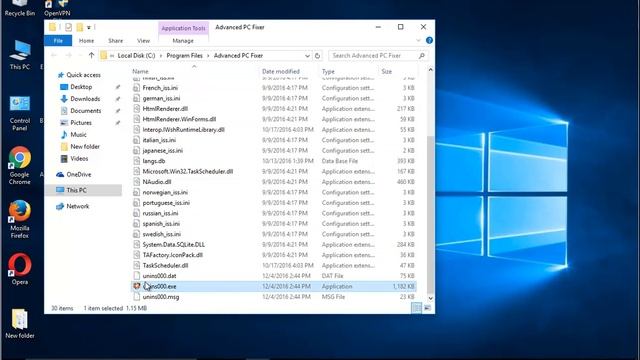Select the TaskScheduler.dll file
The height and width of the screenshot is (360, 640).
coord(165,265)
